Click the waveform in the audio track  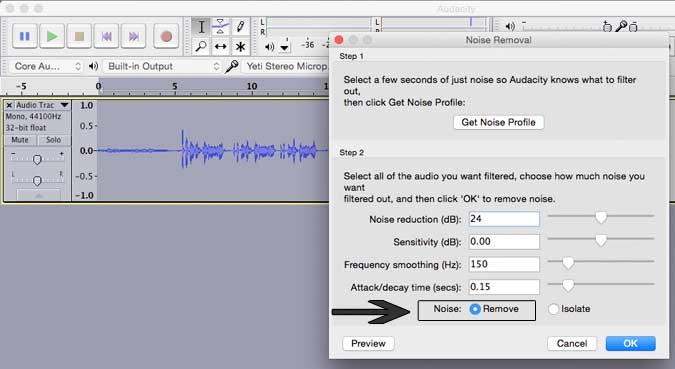point(213,151)
